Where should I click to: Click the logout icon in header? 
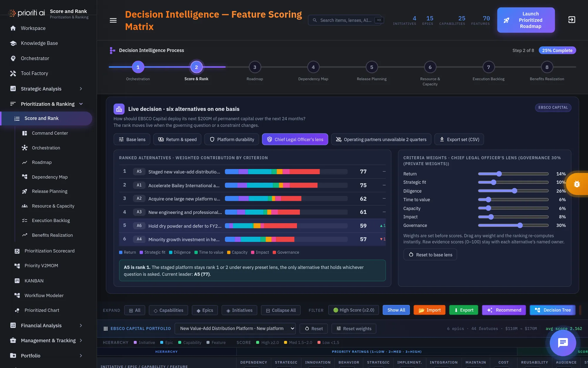click(572, 20)
